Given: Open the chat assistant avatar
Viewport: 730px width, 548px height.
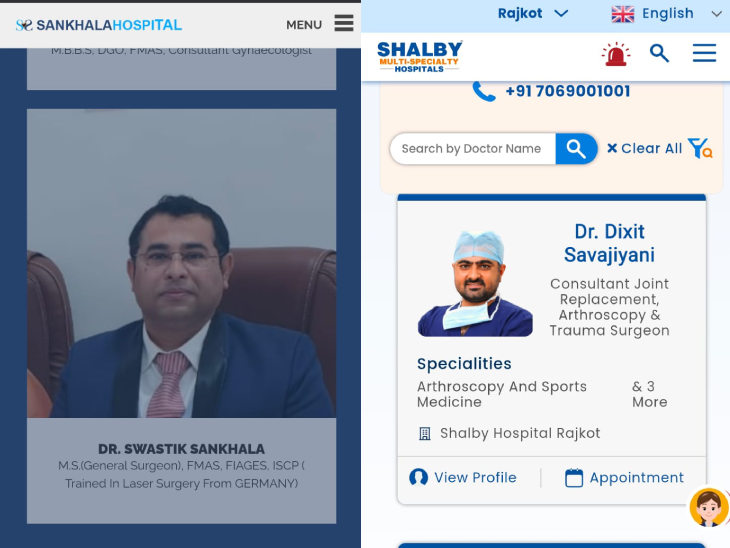Looking at the screenshot, I should click(708, 507).
